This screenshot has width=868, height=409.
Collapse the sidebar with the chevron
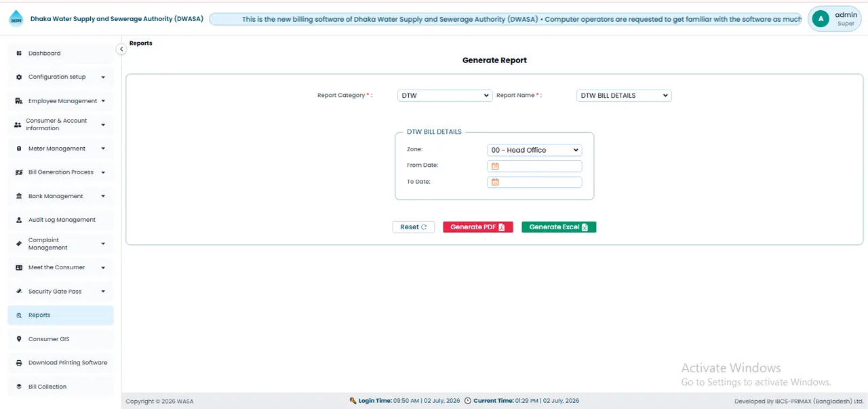[x=121, y=49]
